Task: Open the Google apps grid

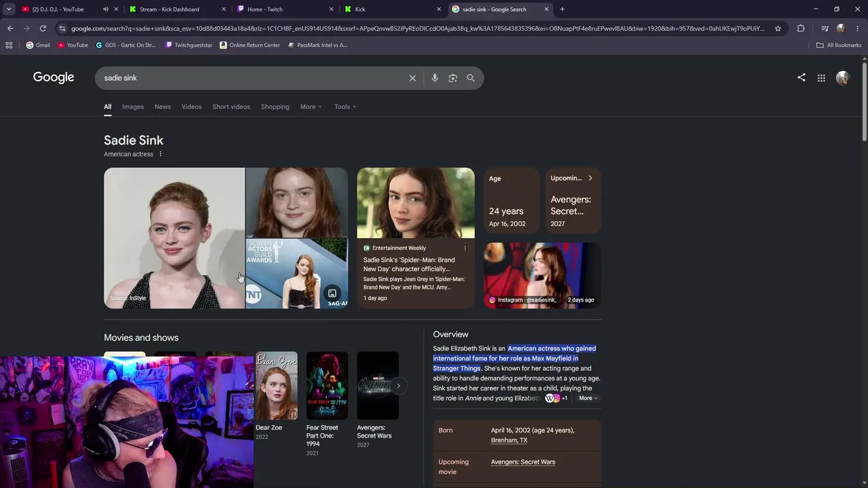Action: point(821,78)
